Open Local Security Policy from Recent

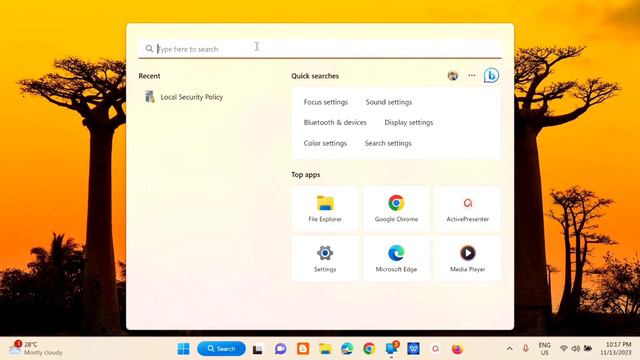[x=184, y=97]
